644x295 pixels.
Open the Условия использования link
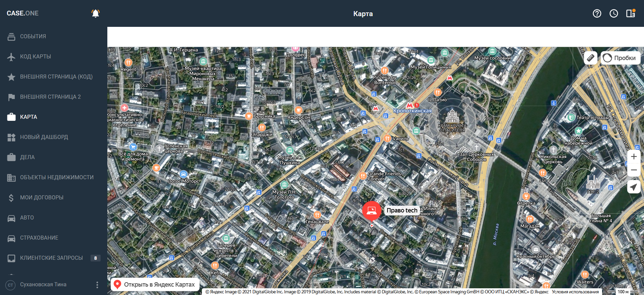click(x=575, y=292)
